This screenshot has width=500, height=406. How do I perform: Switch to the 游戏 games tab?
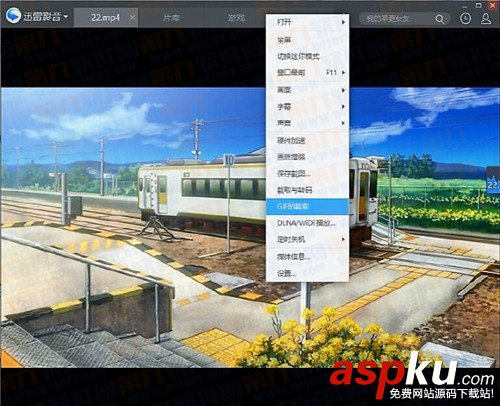coord(236,17)
